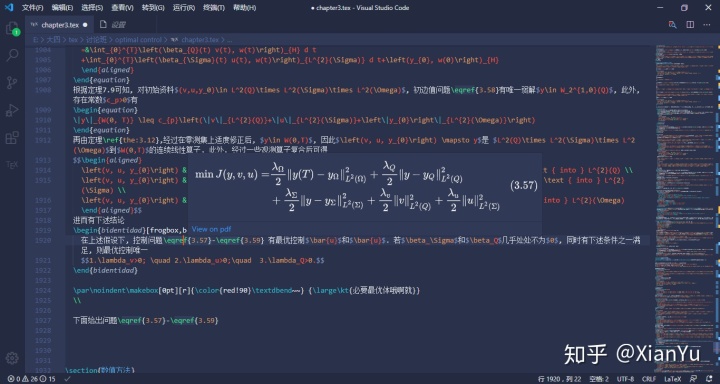Click the line and column indicator 行 1920
This screenshot has width=720, height=384.
(x=559, y=379)
